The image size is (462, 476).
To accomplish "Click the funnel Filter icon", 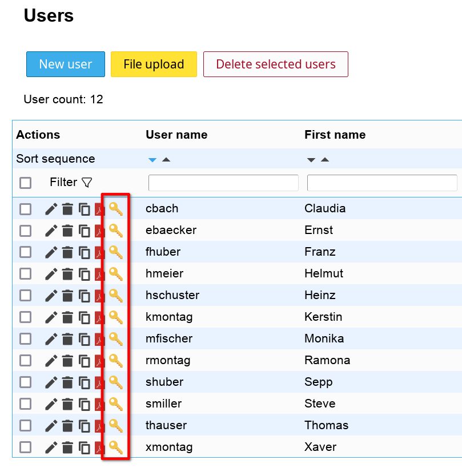I will pyautogui.click(x=87, y=183).
